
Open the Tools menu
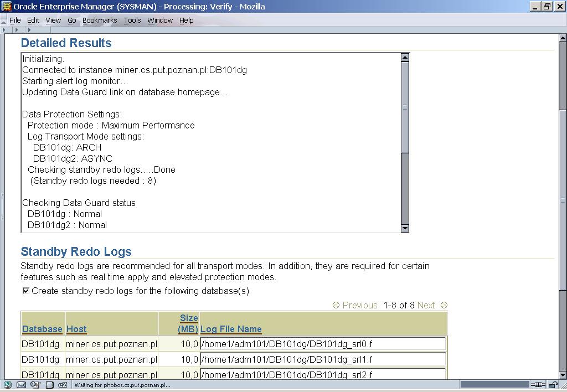(132, 20)
